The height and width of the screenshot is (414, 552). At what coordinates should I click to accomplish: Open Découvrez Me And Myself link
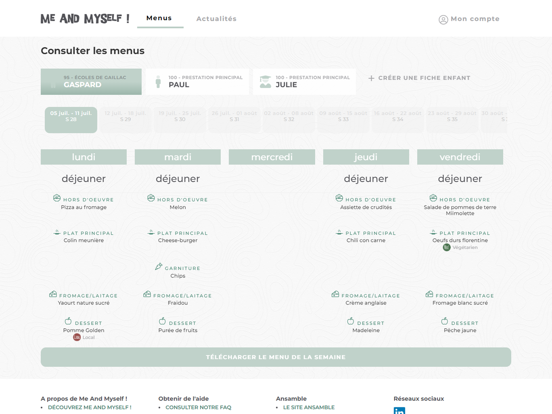[x=89, y=407]
